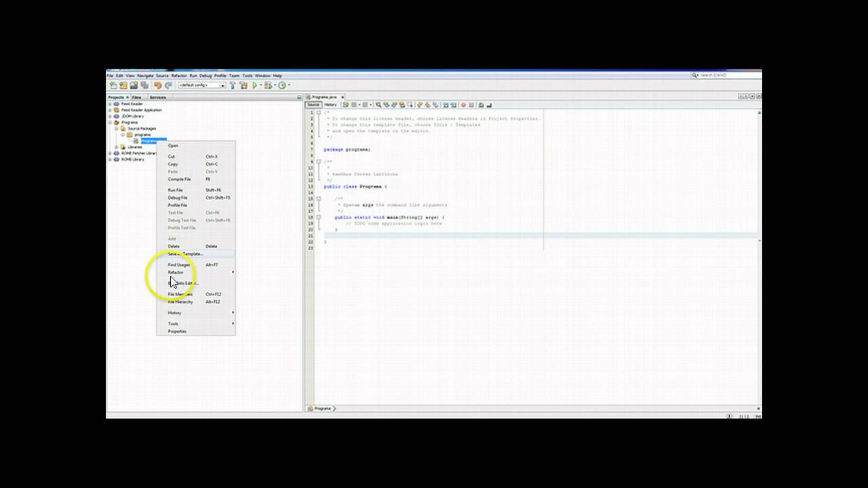Click the Debug Project toolbar icon
Image resolution: width=868 pixels, height=488 pixels.
(269, 85)
